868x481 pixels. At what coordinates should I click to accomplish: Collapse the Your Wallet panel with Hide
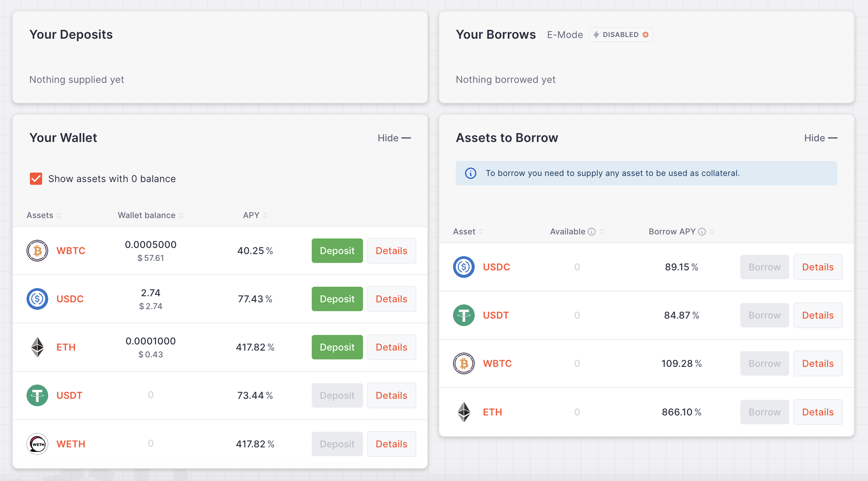pos(394,138)
